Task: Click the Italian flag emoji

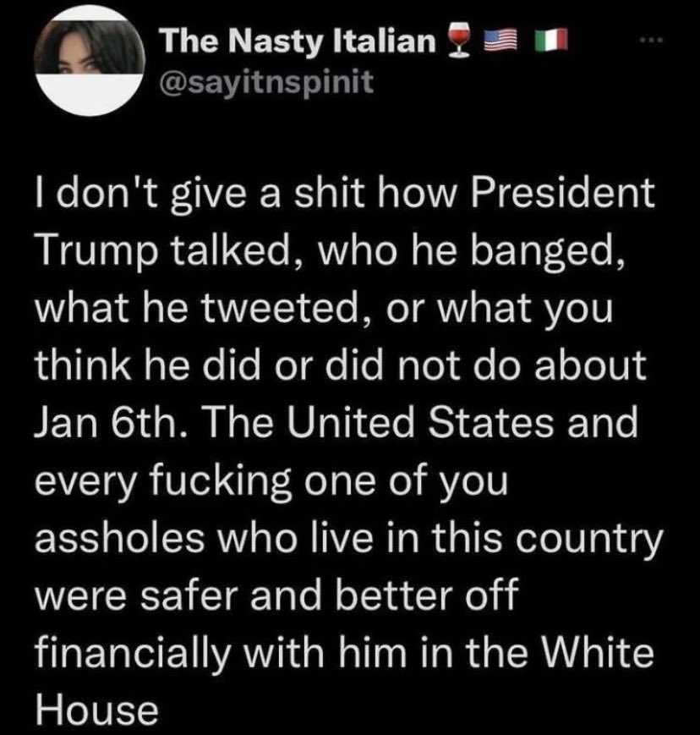Action: (x=551, y=41)
